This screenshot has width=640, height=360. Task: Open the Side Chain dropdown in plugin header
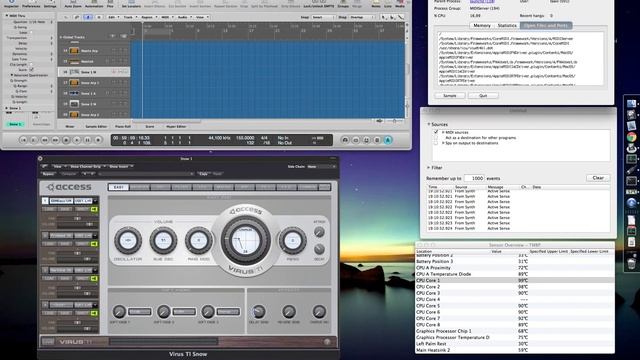[322, 167]
